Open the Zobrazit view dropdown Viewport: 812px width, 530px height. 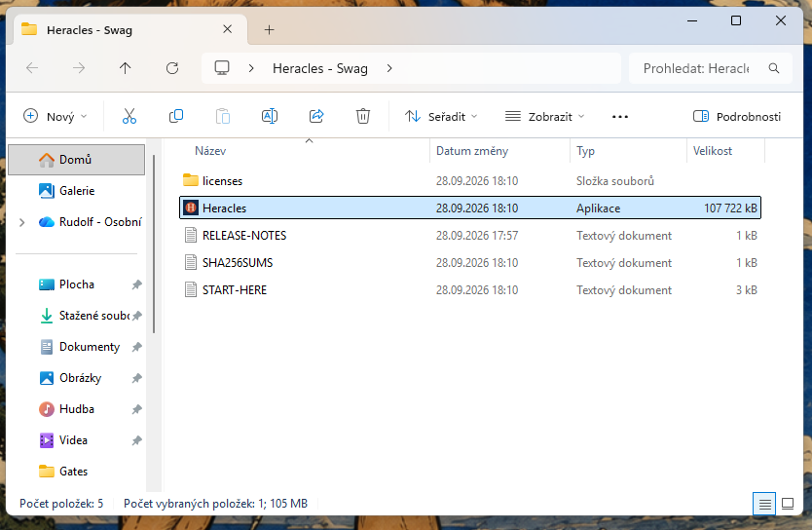tap(545, 117)
